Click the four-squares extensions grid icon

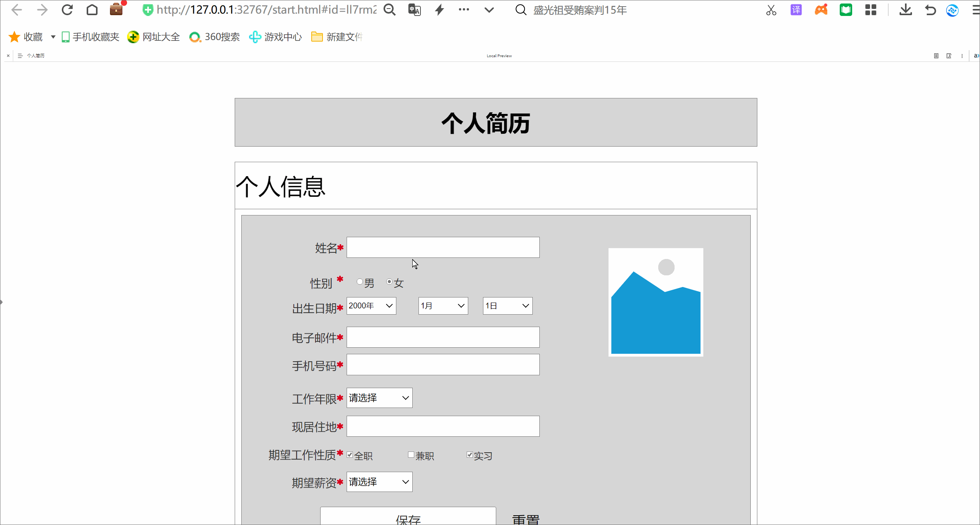point(871,10)
